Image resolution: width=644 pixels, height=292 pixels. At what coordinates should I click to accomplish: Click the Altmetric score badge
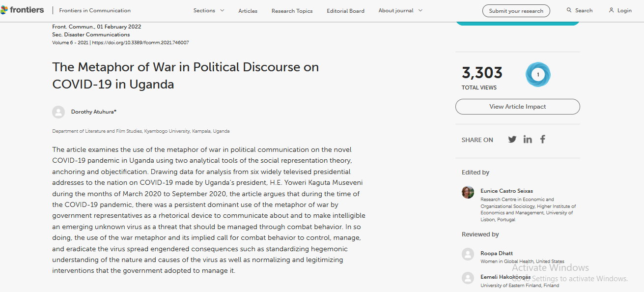click(x=538, y=75)
